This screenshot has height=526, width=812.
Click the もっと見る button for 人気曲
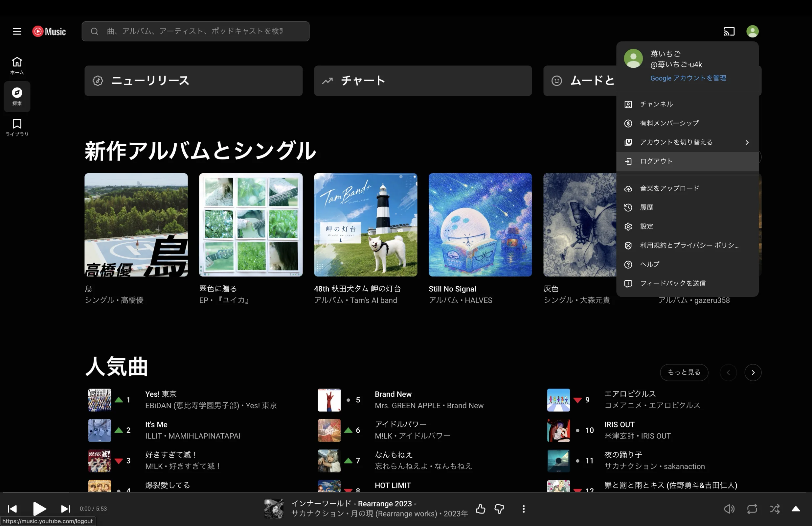(x=684, y=372)
